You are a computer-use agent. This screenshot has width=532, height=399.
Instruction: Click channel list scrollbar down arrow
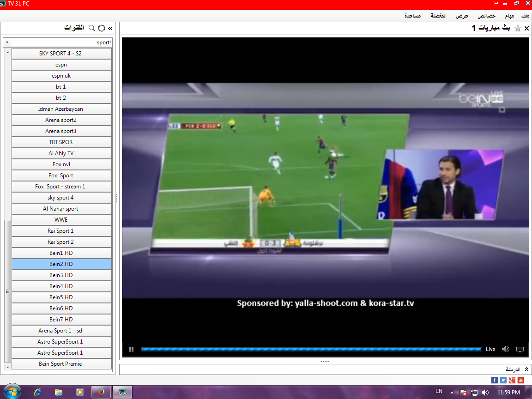pyautogui.click(x=7, y=368)
